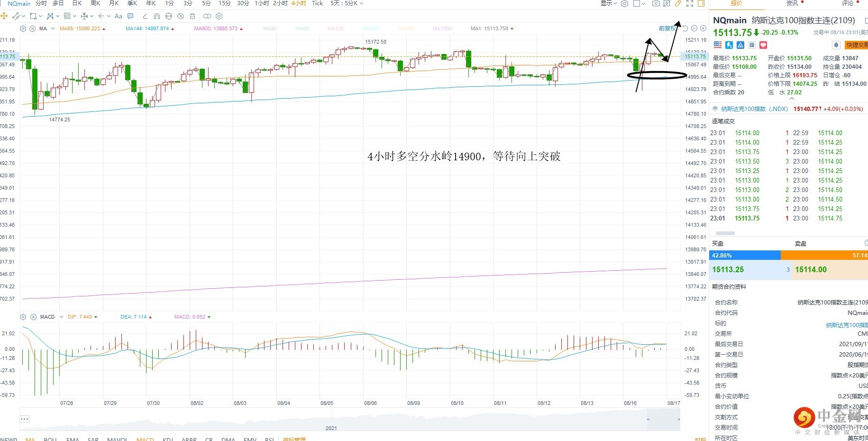Expand the 显示 display dropdown
Viewport: 868px width, 441px height.
point(609,3)
